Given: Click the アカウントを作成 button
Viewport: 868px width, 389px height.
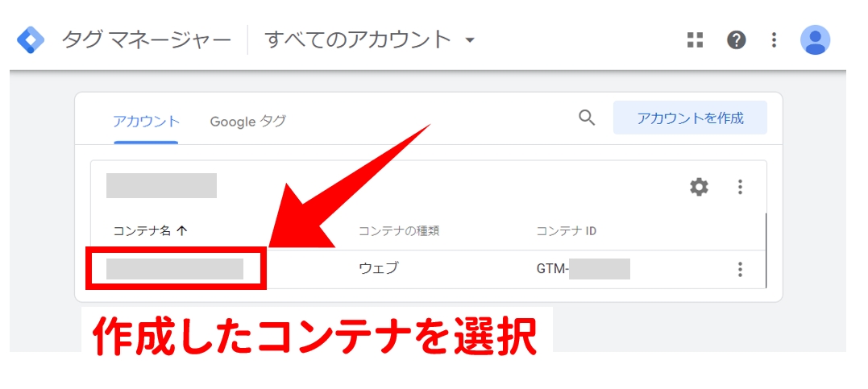Looking at the screenshot, I should click(690, 118).
